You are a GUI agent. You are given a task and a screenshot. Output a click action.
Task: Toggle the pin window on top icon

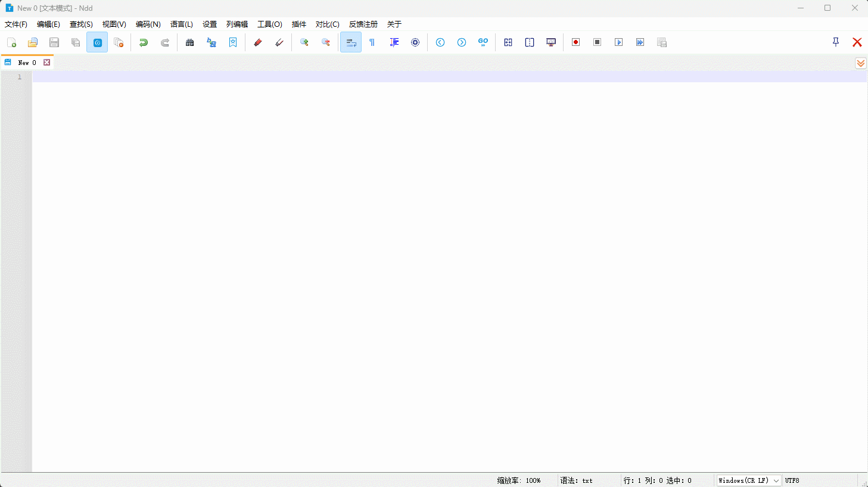point(836,42)
